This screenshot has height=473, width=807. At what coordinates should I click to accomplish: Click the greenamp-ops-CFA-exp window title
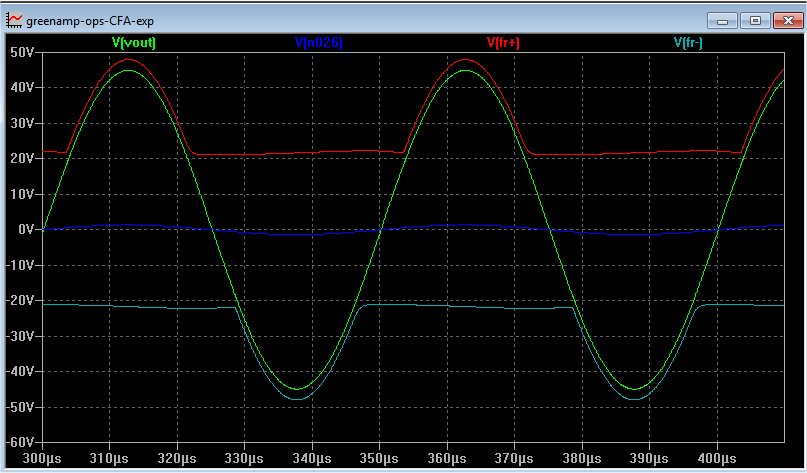pos(90,21)
